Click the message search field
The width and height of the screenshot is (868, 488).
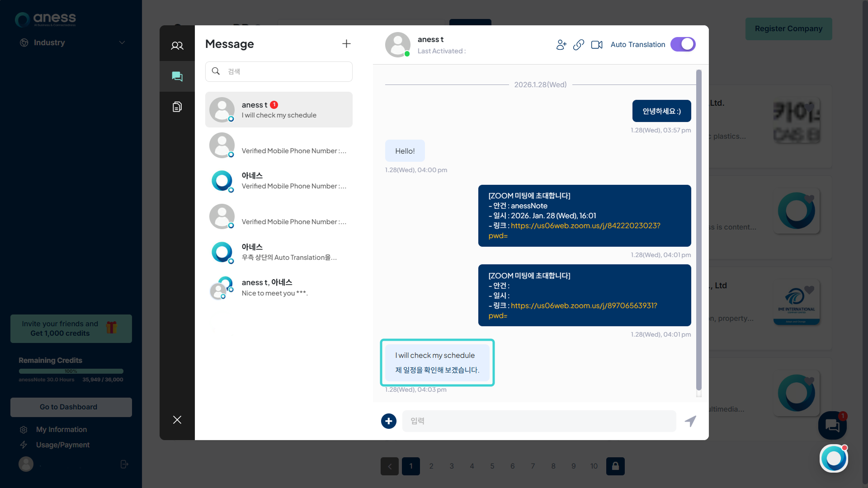click(x=278, y=71)
